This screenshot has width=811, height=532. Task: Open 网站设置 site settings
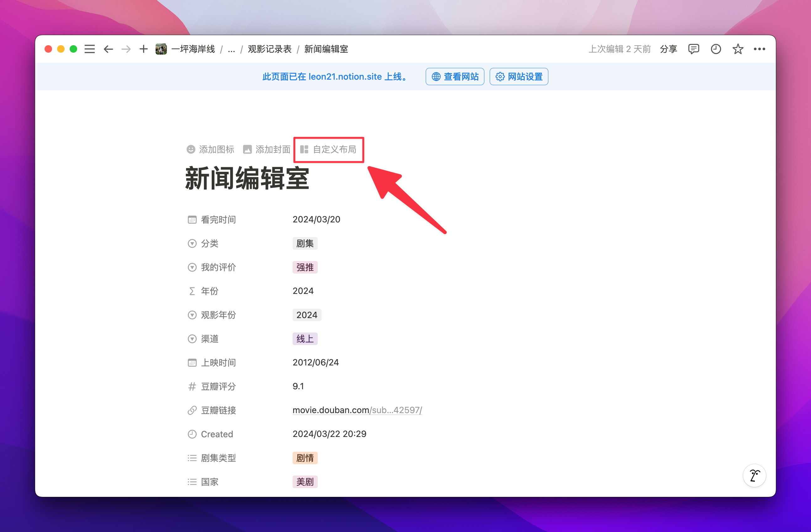click(519, 77)
